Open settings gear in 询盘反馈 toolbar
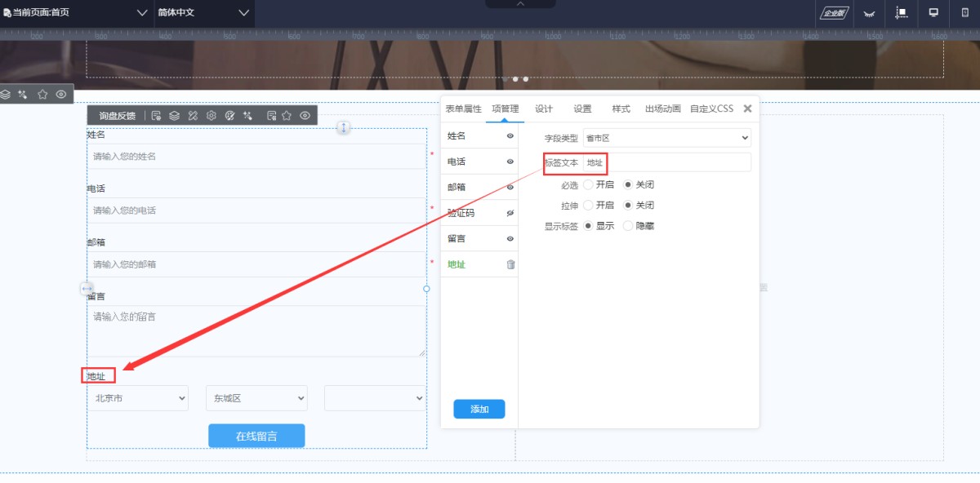Image resolution: width=980 pixels, height=483 pixels. (x=212, y=116)
